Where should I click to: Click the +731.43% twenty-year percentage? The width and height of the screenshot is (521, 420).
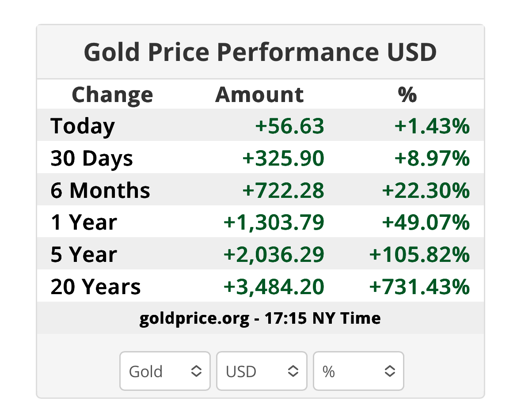point(419,287)
